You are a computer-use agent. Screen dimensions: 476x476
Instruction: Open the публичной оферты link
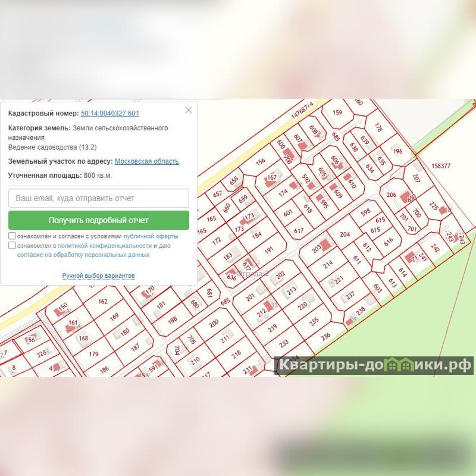[151, 236]
